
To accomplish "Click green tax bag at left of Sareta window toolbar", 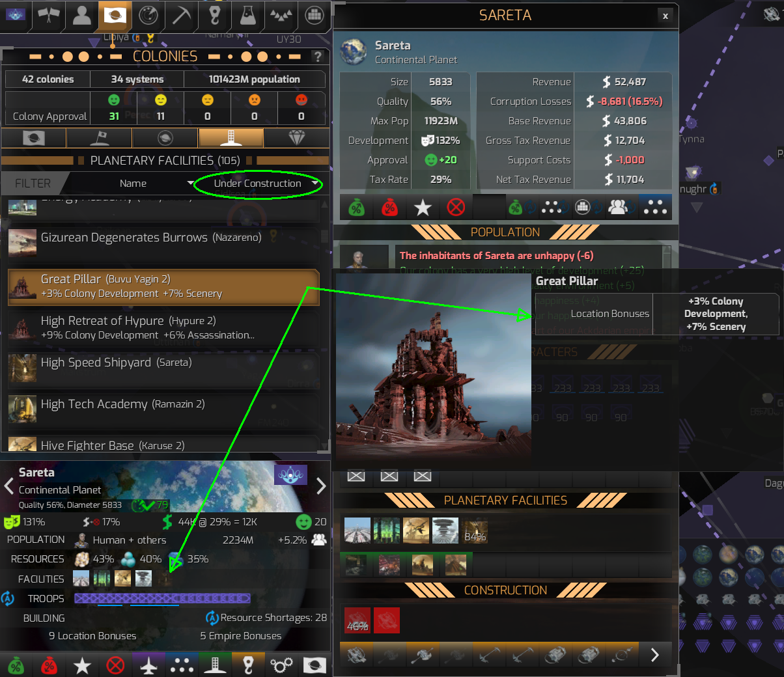I will click(x=356, y=208).
